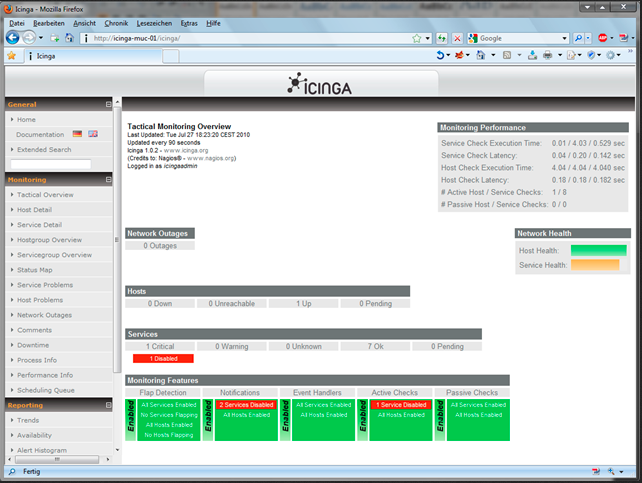Click the new tab plus icon in the toolbar
This screenshot has width=642, height=483.
[54, 38]
